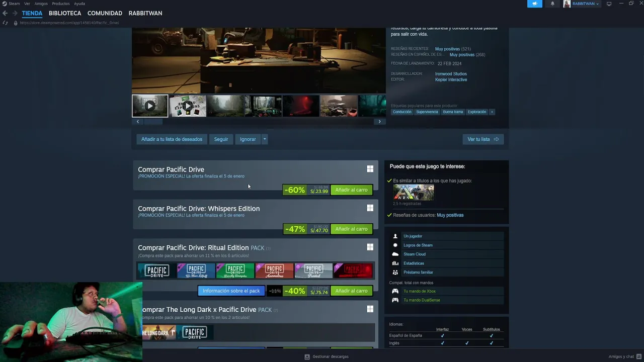Click Windows icon on The Long Dark pack

click(x=370, y=309)
